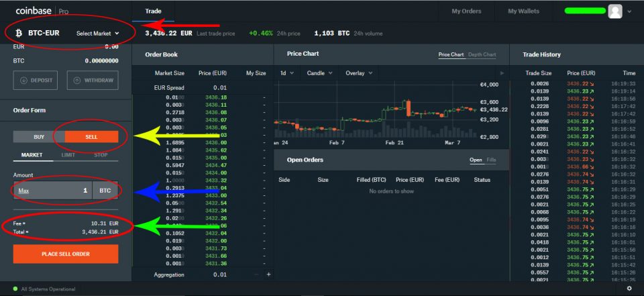Image resolution: width=644 pixels, height=296 pixels.
Task: Select the Trade tab
Action: [x=153, y=11]
